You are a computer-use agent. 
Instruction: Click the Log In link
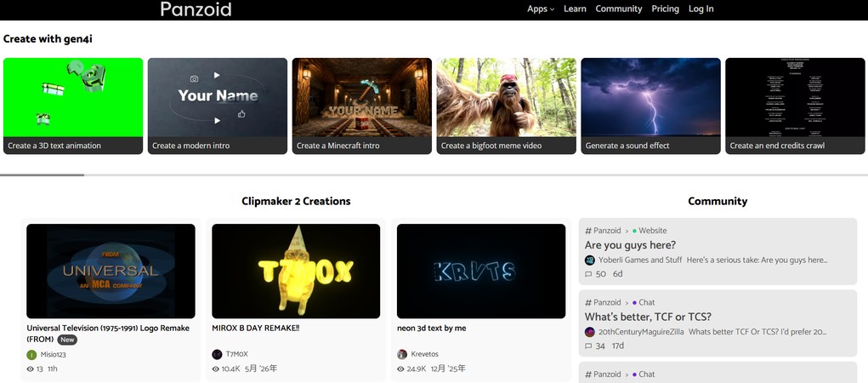click(x=701, y=9)
